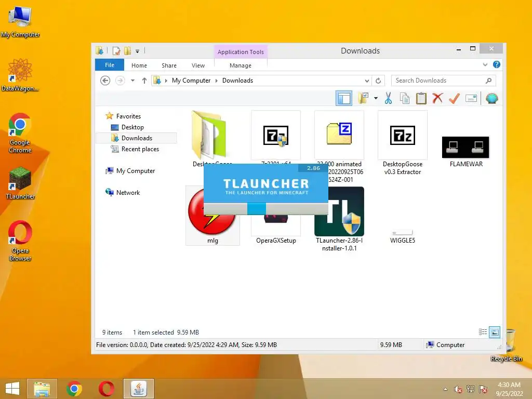Open the recent locations dropdown arrow

[132, 81]
